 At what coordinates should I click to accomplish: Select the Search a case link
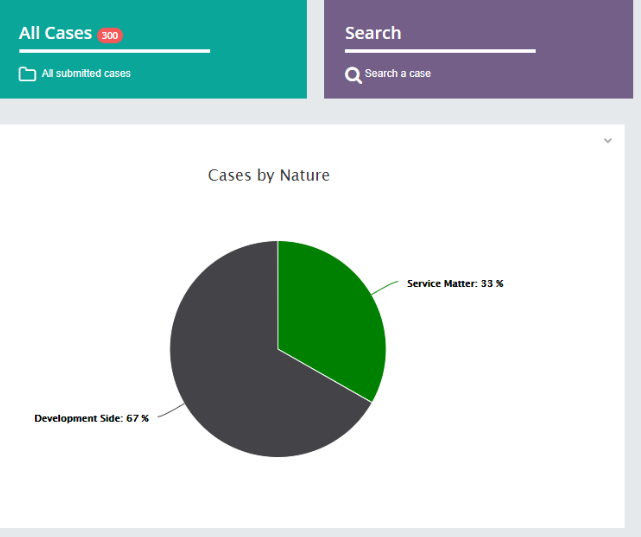pyautogui.click(x=398, y=74)
